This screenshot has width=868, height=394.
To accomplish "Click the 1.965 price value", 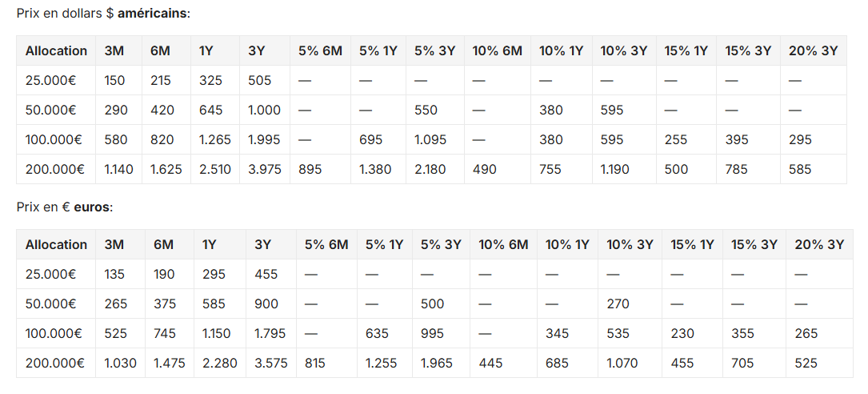I will pos(437,363).
